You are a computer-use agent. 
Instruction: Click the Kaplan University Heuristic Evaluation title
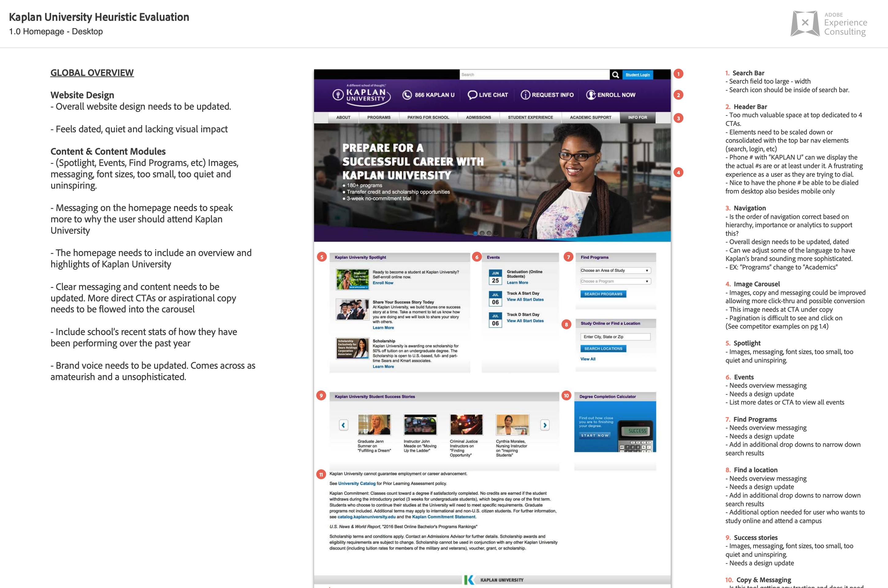coord(99,17)
